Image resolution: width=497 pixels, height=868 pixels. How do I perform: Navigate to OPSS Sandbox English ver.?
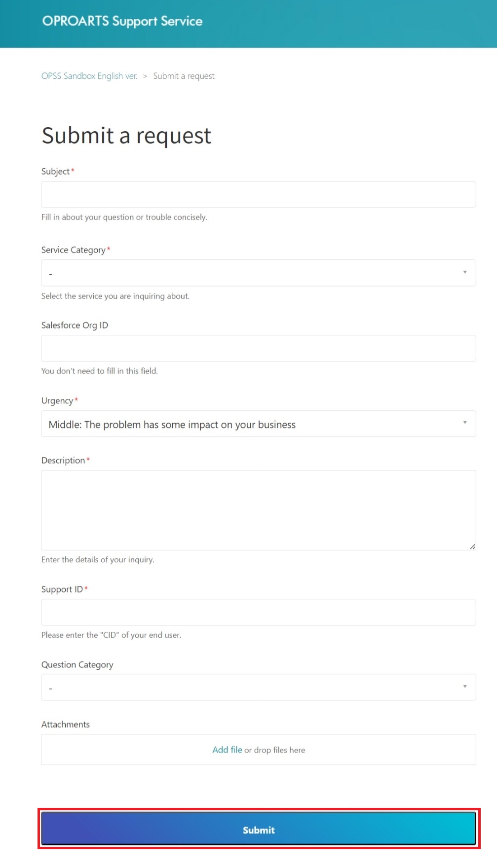point(89,76)
